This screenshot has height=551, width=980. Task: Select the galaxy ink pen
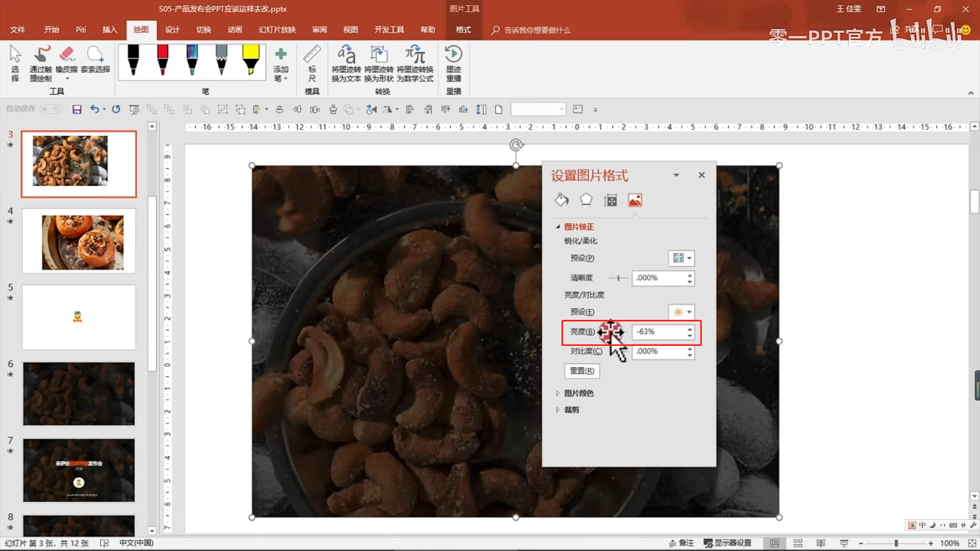192,60
